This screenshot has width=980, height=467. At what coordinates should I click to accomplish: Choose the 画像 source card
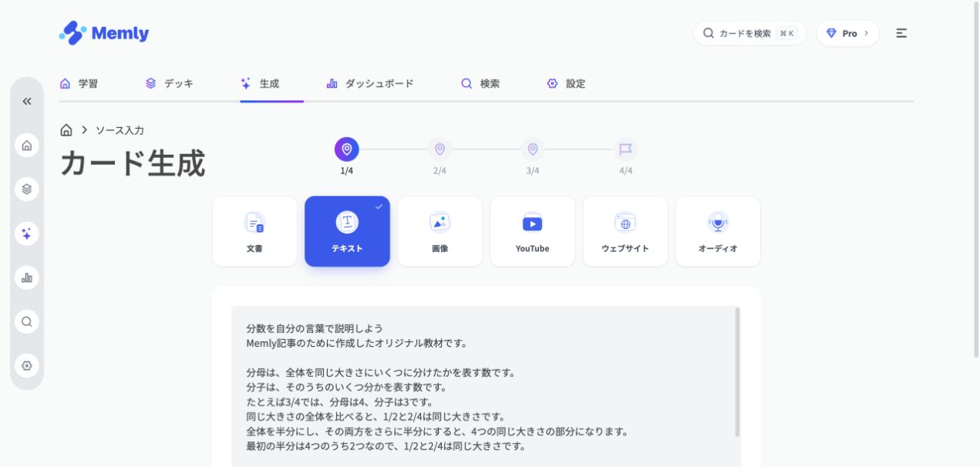pyautogui.click(x=440, y=231)
